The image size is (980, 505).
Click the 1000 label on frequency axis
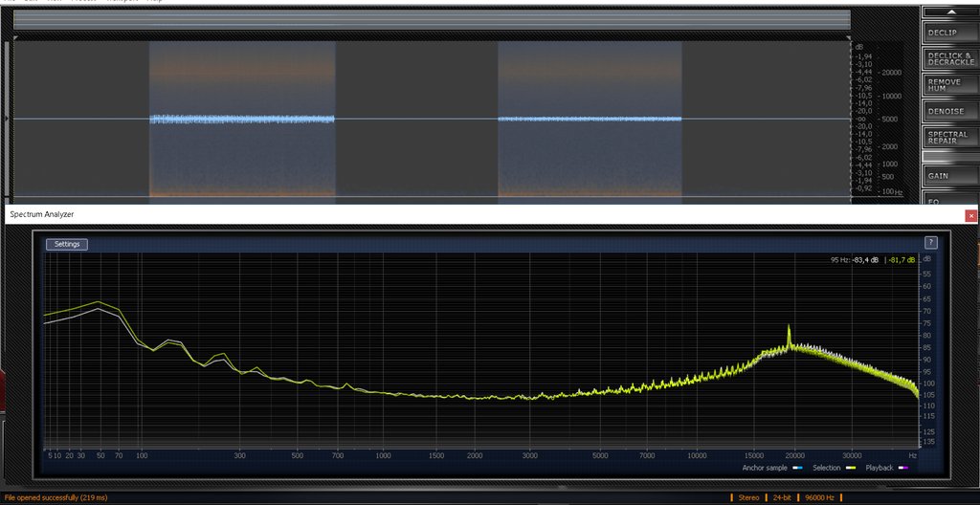pyautogui.click(x=383, y=455)
